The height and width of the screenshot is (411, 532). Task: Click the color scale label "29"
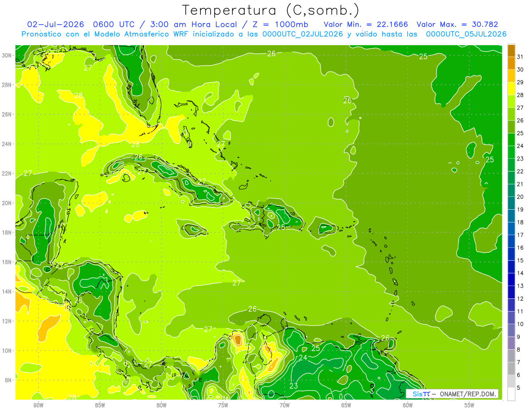click(x=520, y=82)
